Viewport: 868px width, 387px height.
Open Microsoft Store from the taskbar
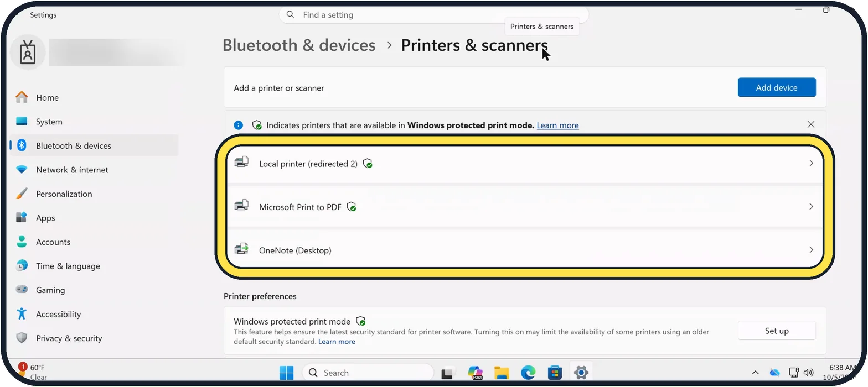click(555, 373)
